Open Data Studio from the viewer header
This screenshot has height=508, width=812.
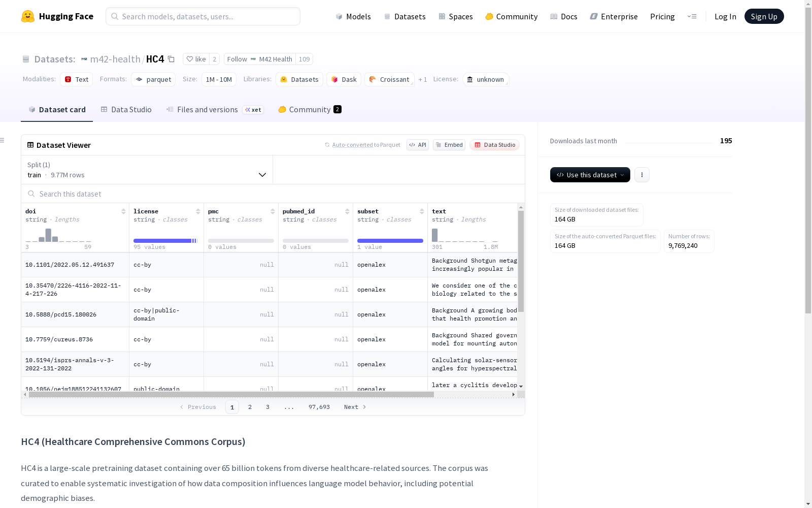point(494,145)
